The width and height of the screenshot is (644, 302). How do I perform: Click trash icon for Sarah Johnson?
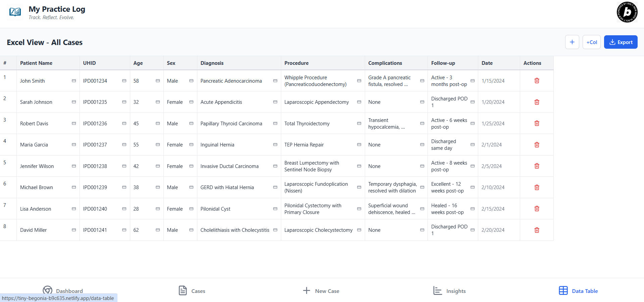click(537, 102)
